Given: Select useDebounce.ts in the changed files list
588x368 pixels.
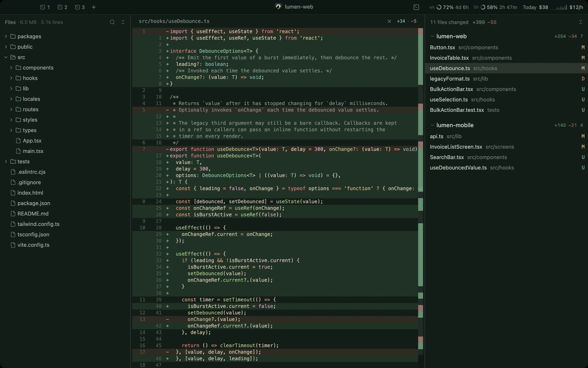Looking at the screenshot, I should [x=506, y=68].
